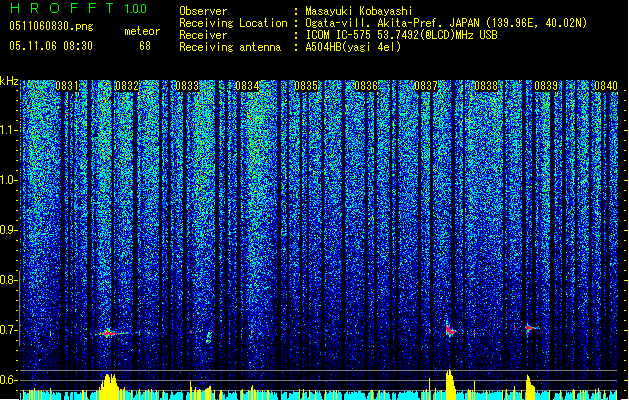Click the 0837 time marker
629x400 pixels.
(426, 86)
